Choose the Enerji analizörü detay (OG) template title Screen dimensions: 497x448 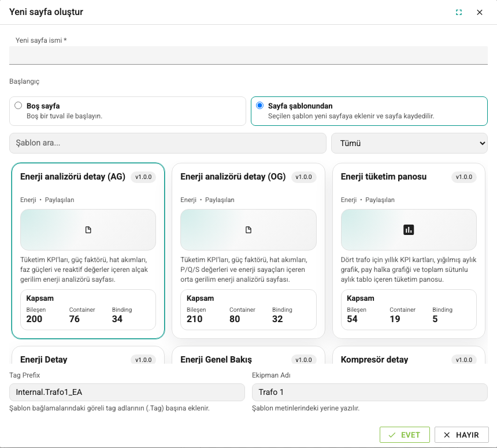pyautogui.click(x=233, y=177)
